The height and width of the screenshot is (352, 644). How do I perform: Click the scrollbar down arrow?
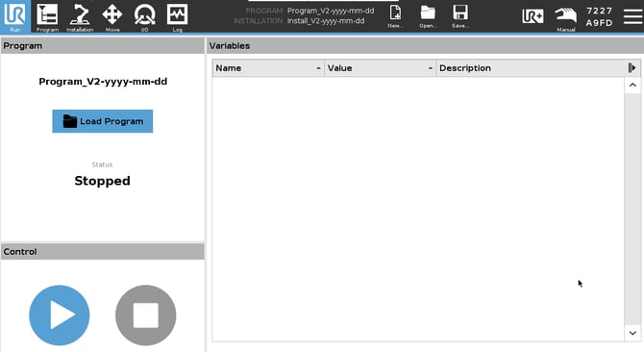pos(632,333)
